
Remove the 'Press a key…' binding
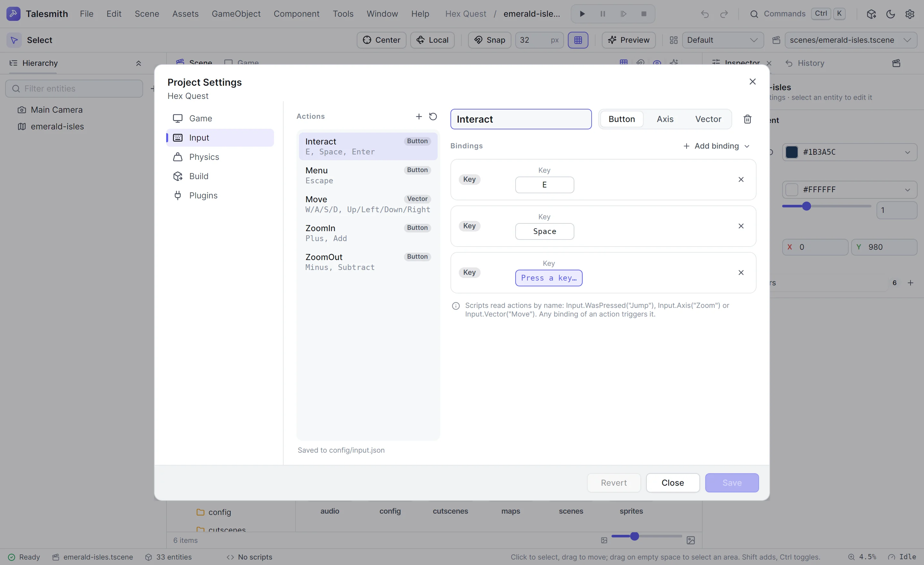pyautogui.click(x=740, y=272)
